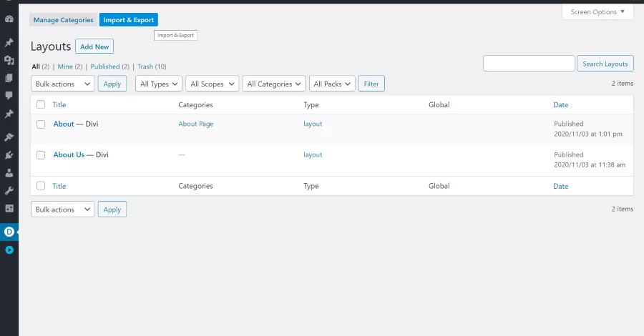The width and height of the screenshot is (644, 336).
Task: Open the Users person icon
Action: point(9,173)
